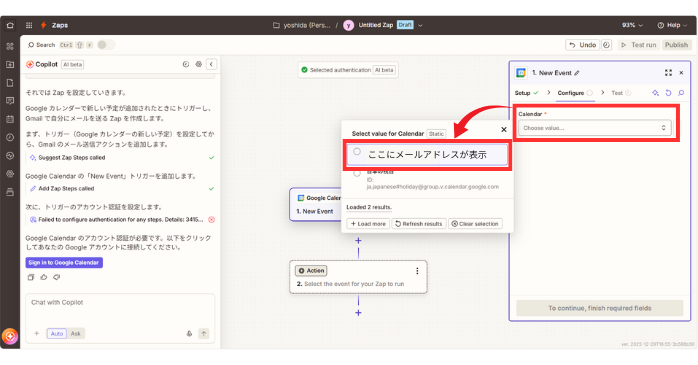Open the folder icon in left sidebar

pyautogui.click(x=10, y=65)
